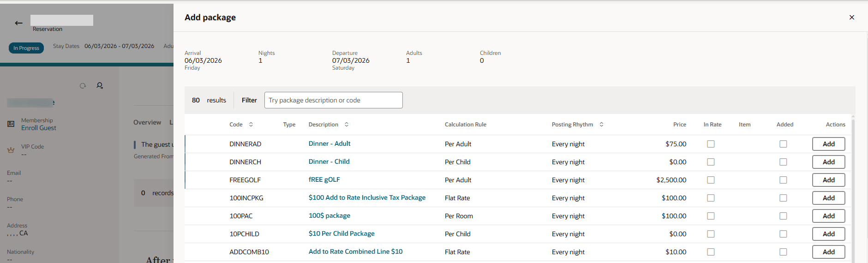The image size is (868, 263).
Task: Toggle Added checkbox for 100INCPKG
Action: click(x=783, y=198)
